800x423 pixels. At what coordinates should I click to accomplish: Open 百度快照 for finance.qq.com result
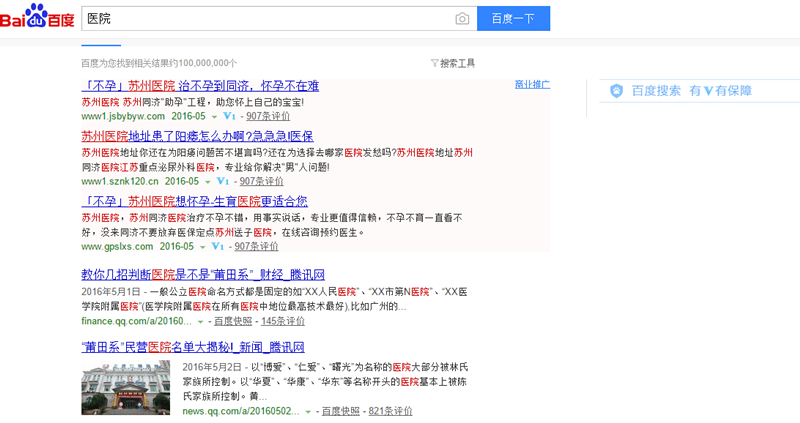coord(233,321)
